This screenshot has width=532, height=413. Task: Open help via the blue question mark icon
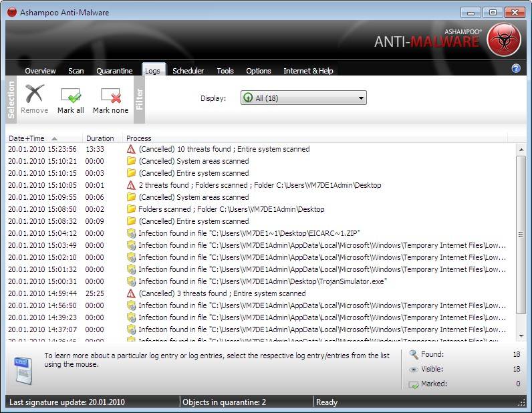coord(516,69)
